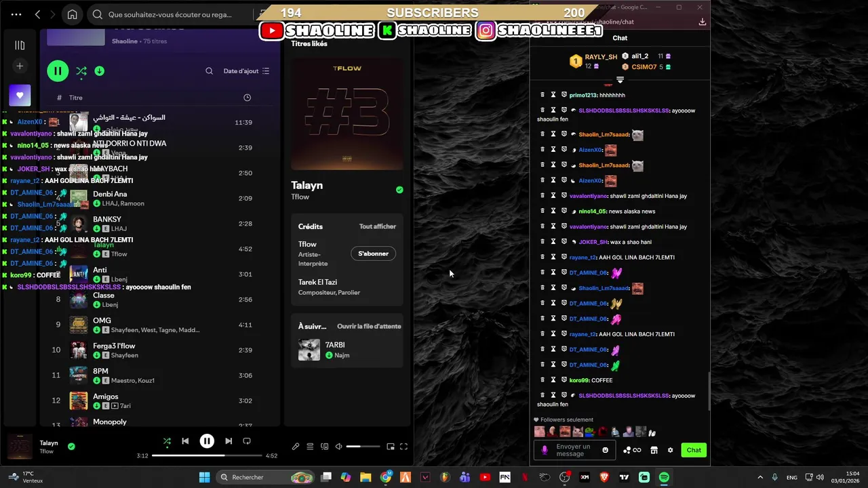Go back with Spotify's left arrow
The height and width of the screenshot is (488, 868).
37,14
